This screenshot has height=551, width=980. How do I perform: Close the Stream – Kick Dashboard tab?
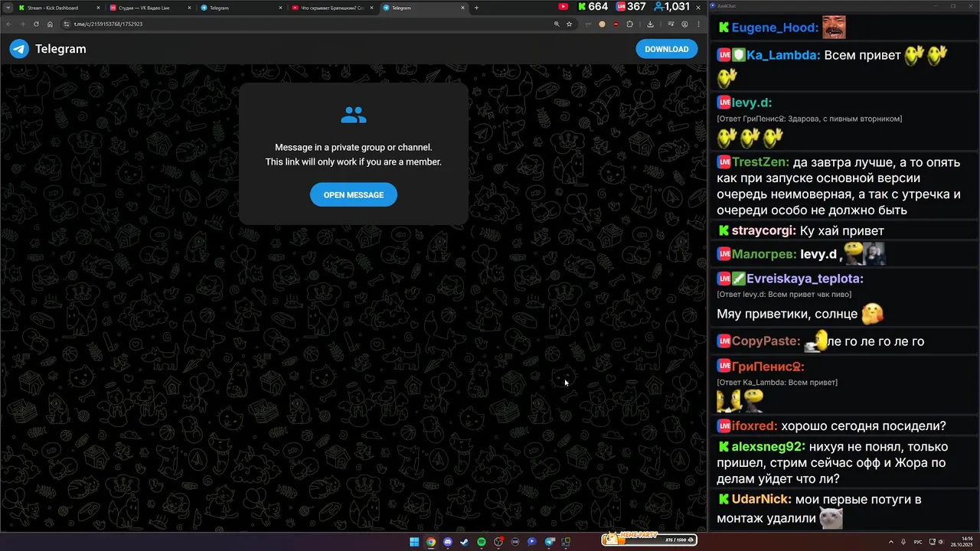point(98,8)
